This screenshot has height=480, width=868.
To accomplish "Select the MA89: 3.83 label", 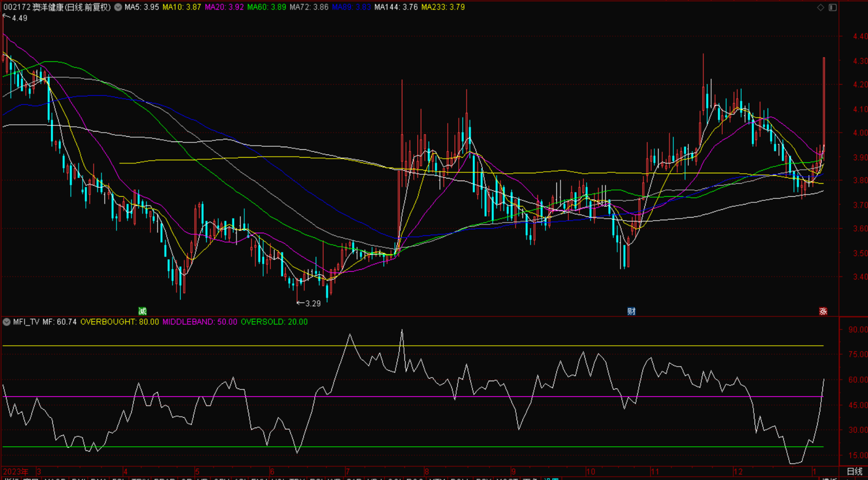I will [x=351, y=7].
